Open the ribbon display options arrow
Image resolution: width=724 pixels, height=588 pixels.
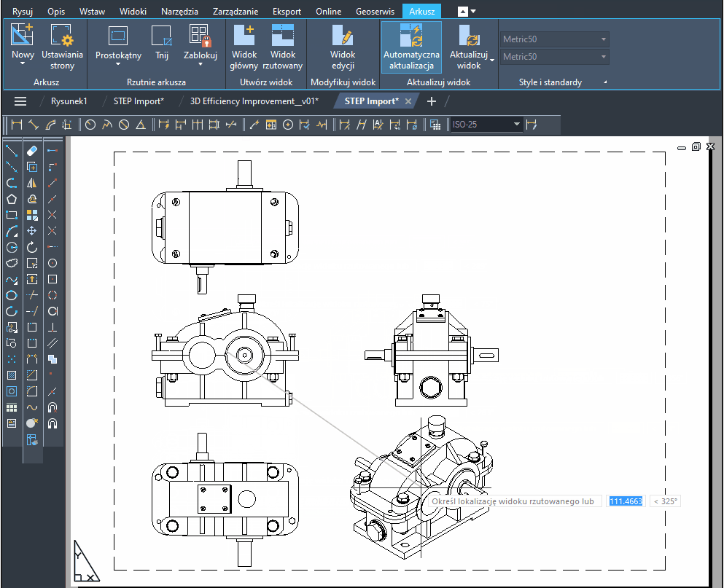472,11
